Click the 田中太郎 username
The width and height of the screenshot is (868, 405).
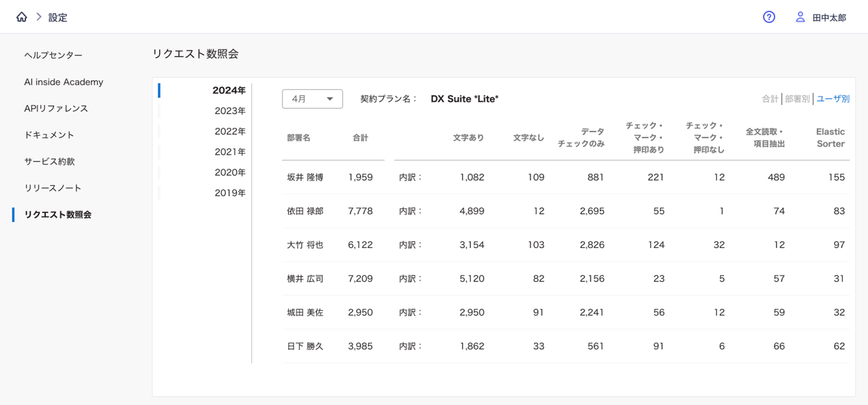828,18
